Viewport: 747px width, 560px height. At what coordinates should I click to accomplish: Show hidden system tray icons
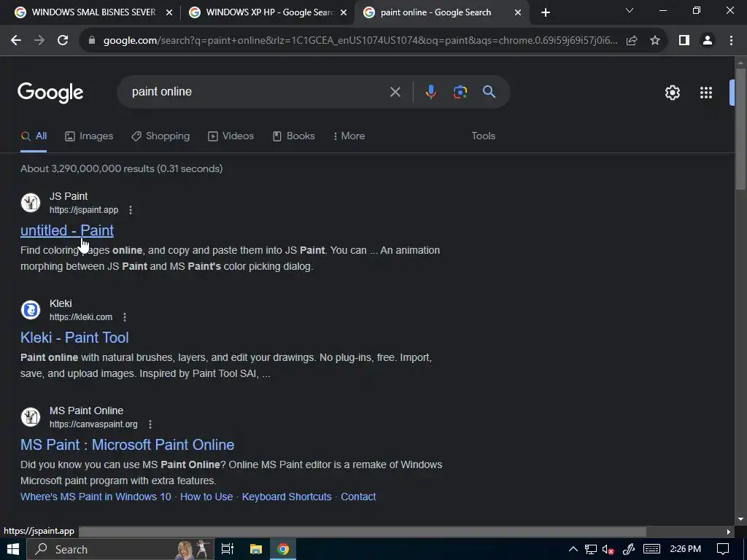pos(573,550)
